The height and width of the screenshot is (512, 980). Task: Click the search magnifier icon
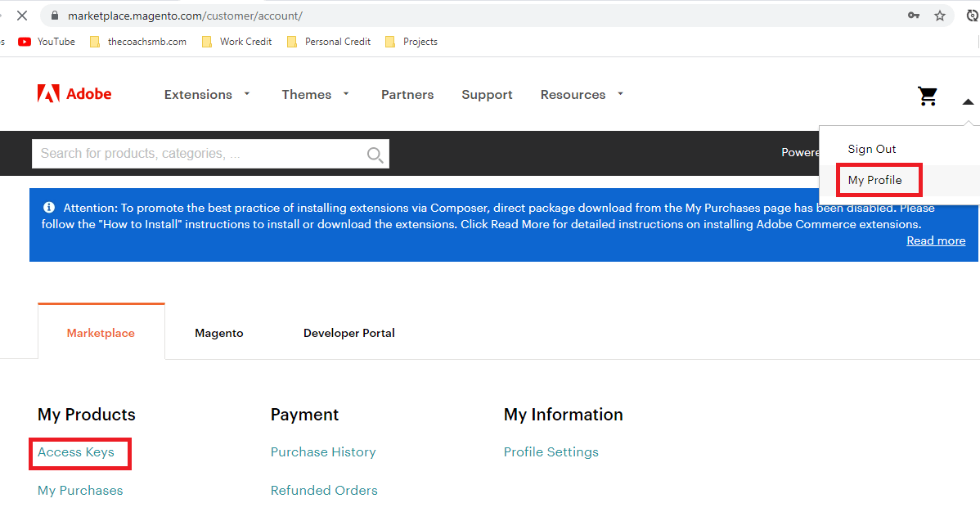pyautogui.click(x=375, y=155)
